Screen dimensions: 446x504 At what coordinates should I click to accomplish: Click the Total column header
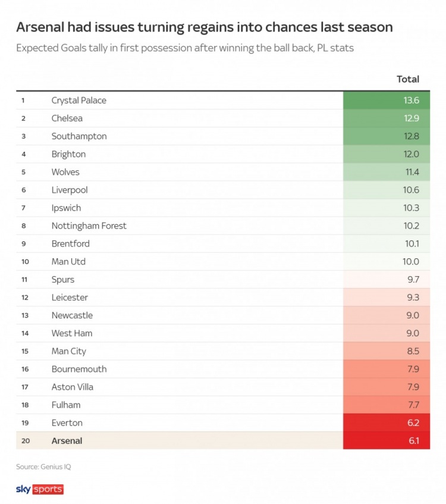coord(407,79)
